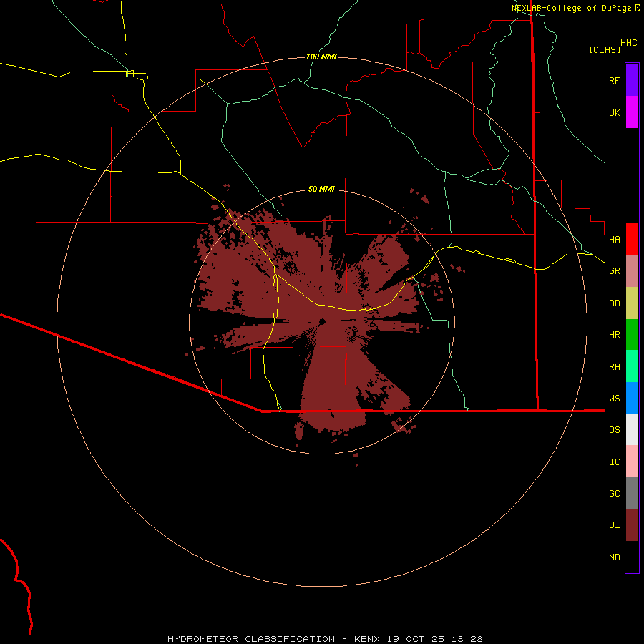Click the HHC product label
The image size is (644, 644).
click(628, 43)
